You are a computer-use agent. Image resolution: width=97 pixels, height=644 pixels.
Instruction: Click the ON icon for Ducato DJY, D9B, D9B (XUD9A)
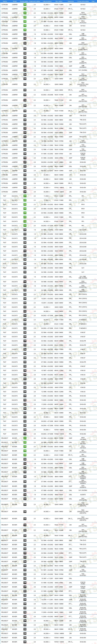pos(25,277)
